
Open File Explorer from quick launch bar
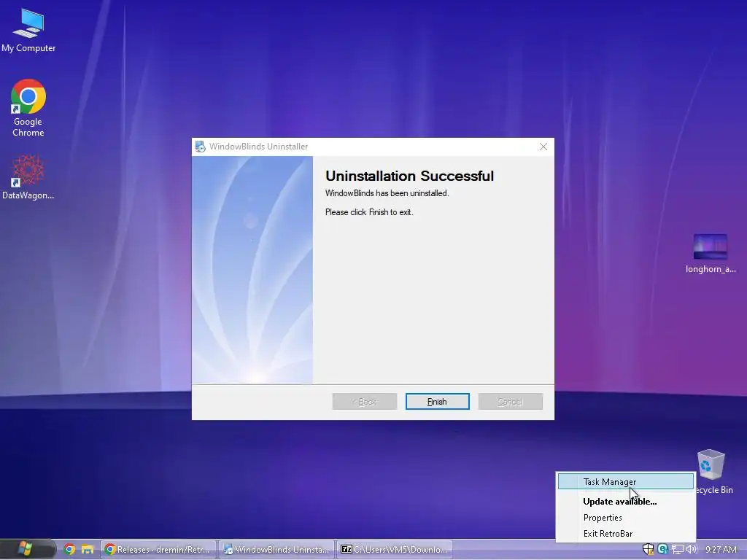tap(88, 550)
